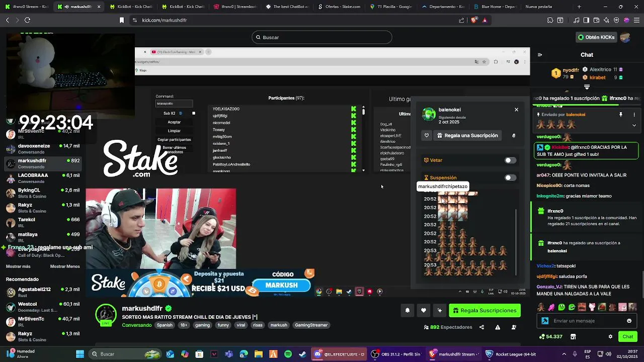
Task: Open pinned message options three-dot menu
Action: (634, 115)
